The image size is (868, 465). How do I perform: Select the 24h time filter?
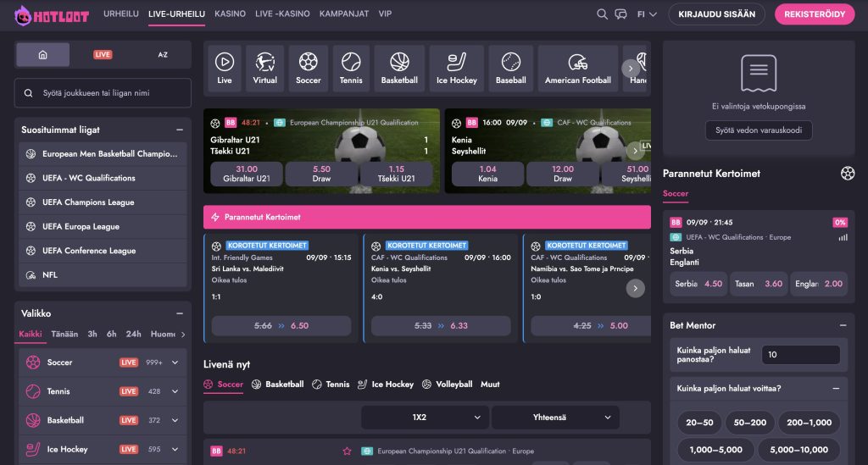pyautogui.click(x=133, y=334)
